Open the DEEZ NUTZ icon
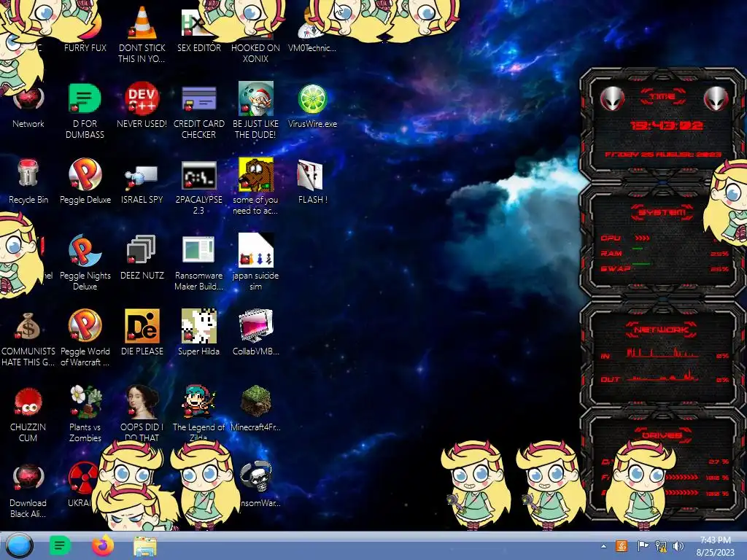Screen dimensions: 747x560 click(x=142, y=257)
